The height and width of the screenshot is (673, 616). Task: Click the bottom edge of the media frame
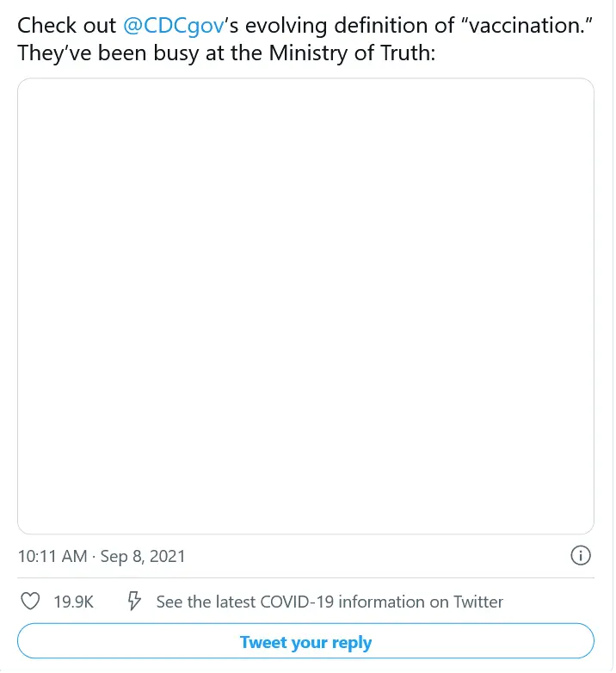click(x=305, y=534)
